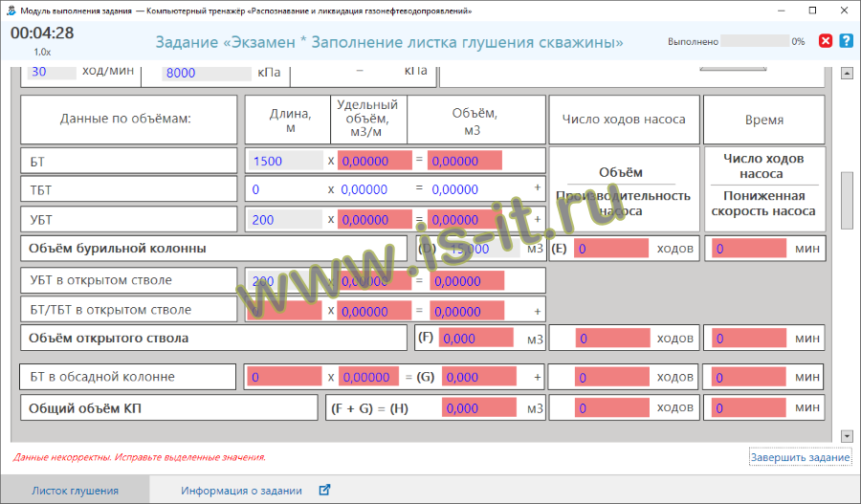Minimize the window
Screen dimensions: 861x504
coord(781,11)
